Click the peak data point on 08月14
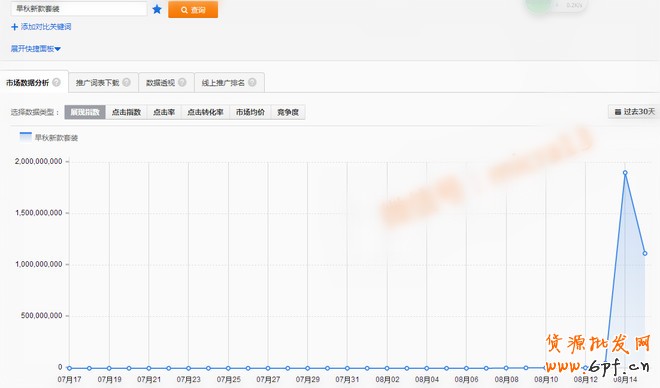The image size is (660, 388). 625,173
